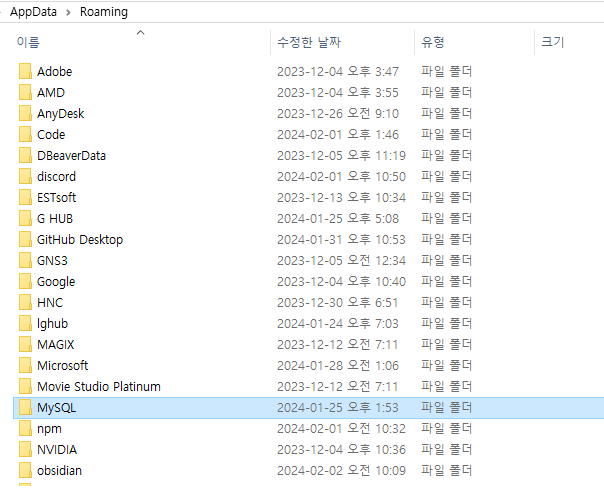Select the discord folder name
Screen dimensions: 604x496
click(x=56, y=176)
